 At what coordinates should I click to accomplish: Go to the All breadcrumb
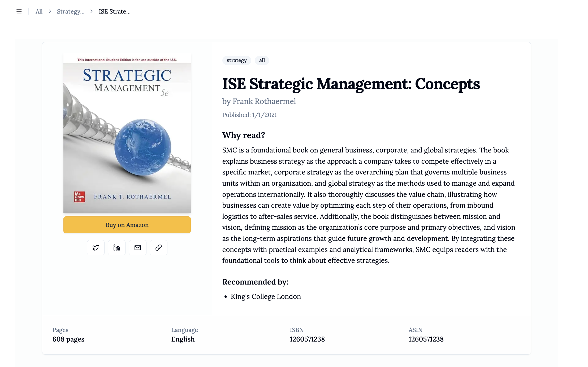pyautogui.click(x=39, y=11)
